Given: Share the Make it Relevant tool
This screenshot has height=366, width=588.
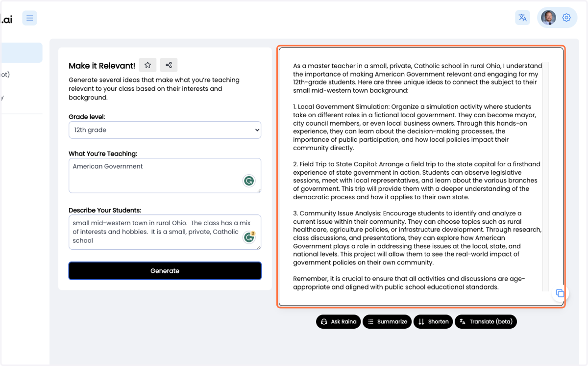Looking at the screenshot, I should (169, 65).
